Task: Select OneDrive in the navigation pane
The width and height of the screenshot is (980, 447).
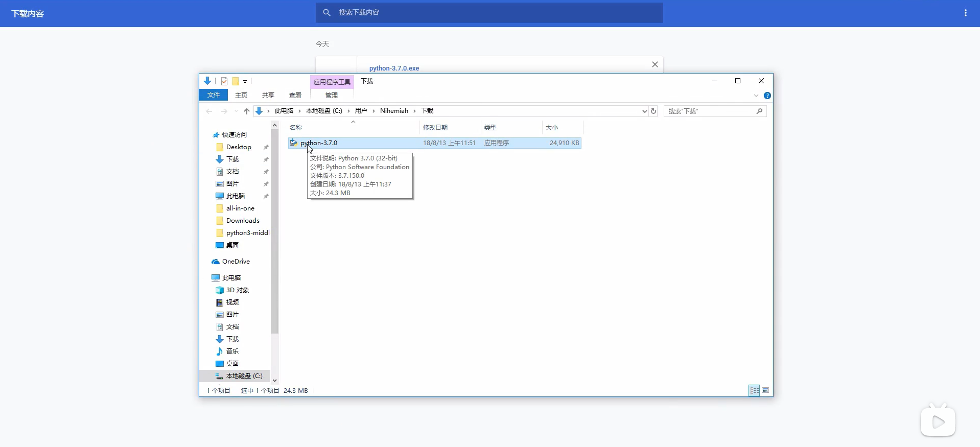Action: coord(236,262)
